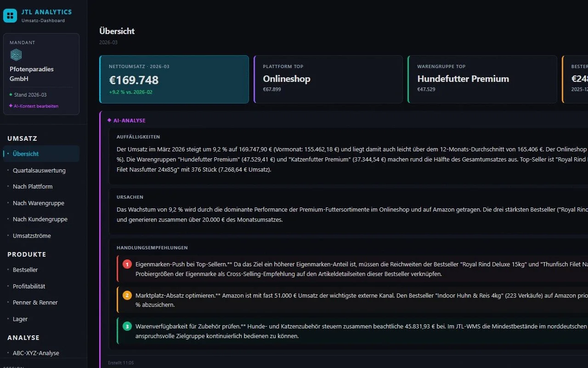This screenshot has width=588, height=368.
Task: Select Nach Plattform in the Umsatz menu
Action: click(x=32, y=186)
